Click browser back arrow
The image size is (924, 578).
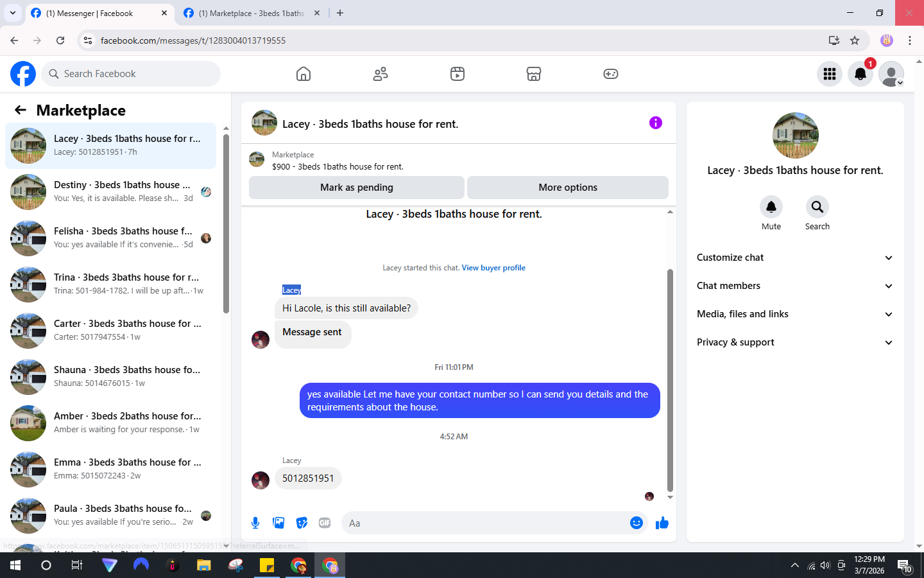tap(14, 40)
